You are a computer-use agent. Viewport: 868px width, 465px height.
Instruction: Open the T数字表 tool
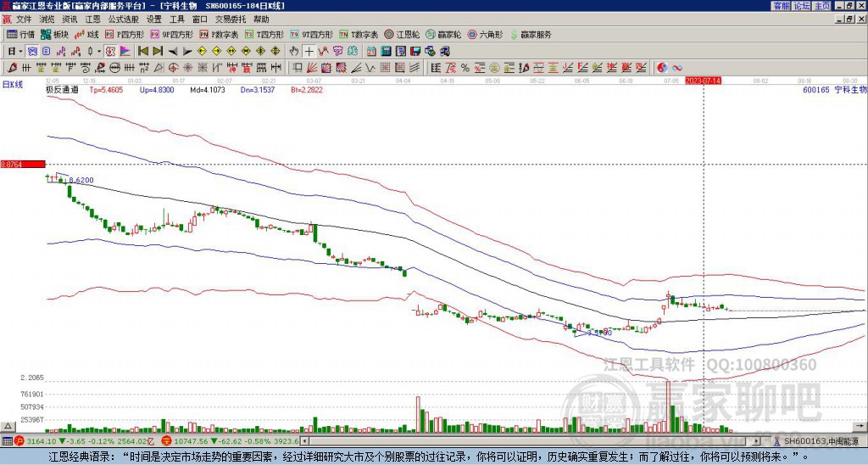[359, 34]
